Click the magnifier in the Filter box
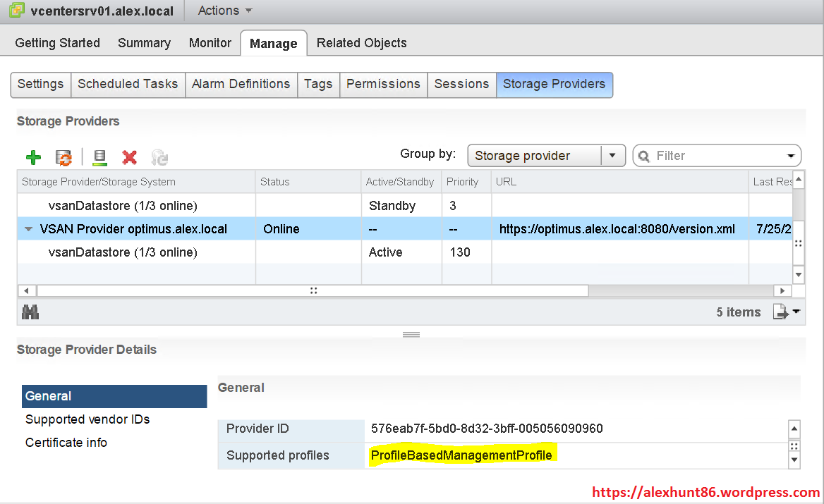Screen dimensions: 824x504 click(643, 155)
